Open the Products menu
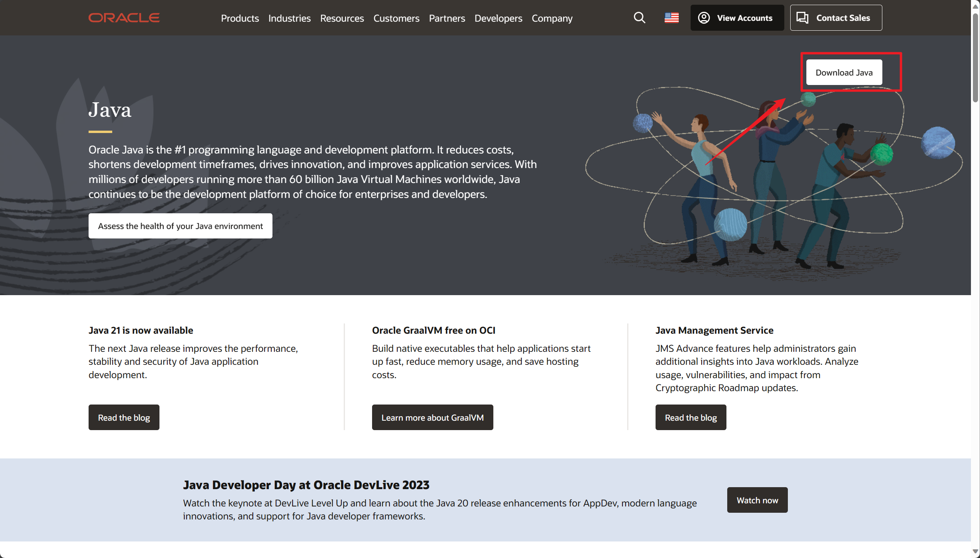The image size is (980, 558). pos(240,18)
